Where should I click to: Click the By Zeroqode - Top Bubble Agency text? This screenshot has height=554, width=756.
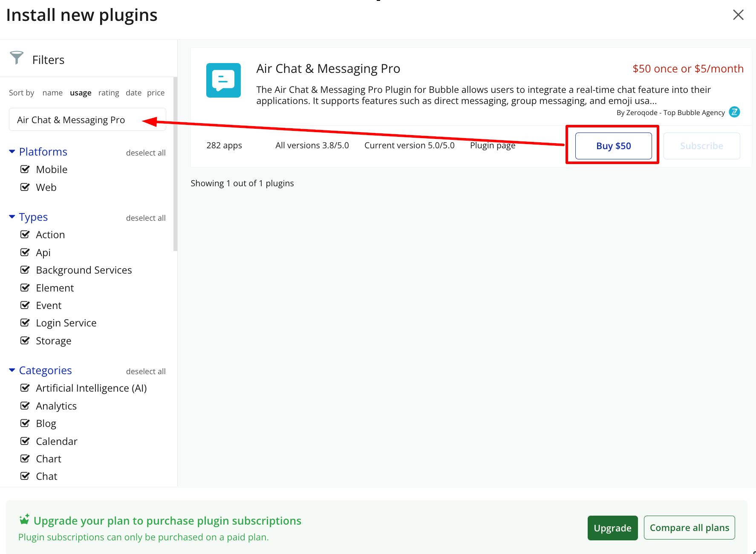[671, 113]
